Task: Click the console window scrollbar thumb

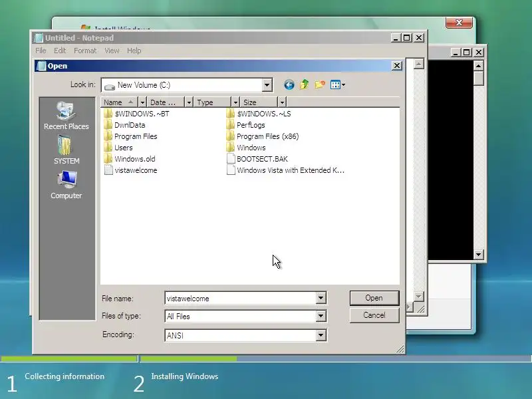Action: pyautogui.click(x=478, y=78)
